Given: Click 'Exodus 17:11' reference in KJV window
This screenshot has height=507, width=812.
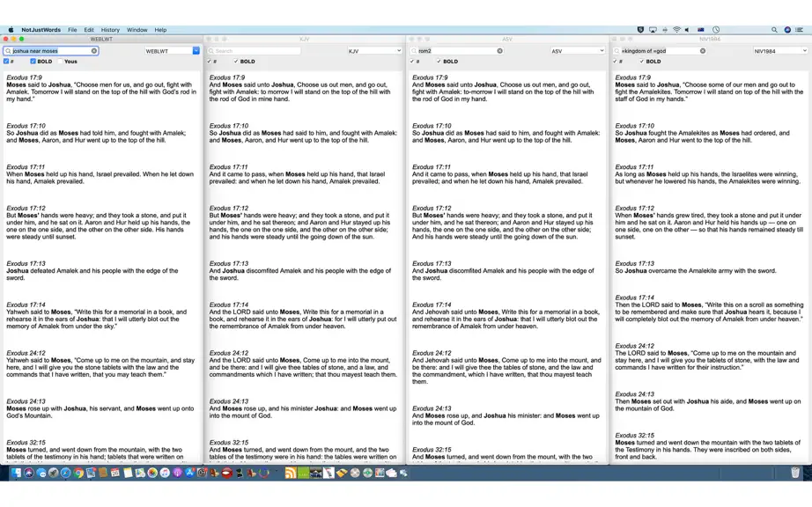Looking at the screenshot, I should pos(229,167).
